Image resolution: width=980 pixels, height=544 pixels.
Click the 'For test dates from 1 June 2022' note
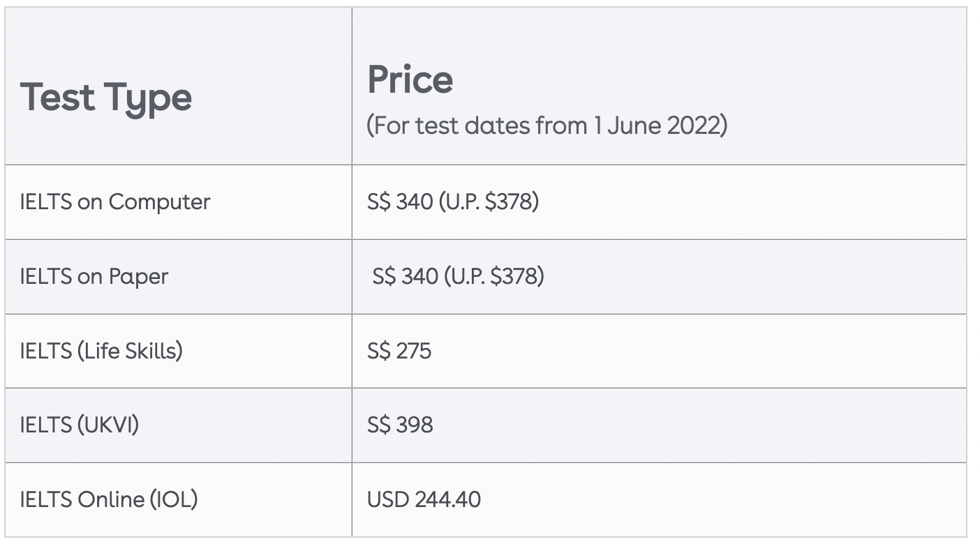point(547,126)
